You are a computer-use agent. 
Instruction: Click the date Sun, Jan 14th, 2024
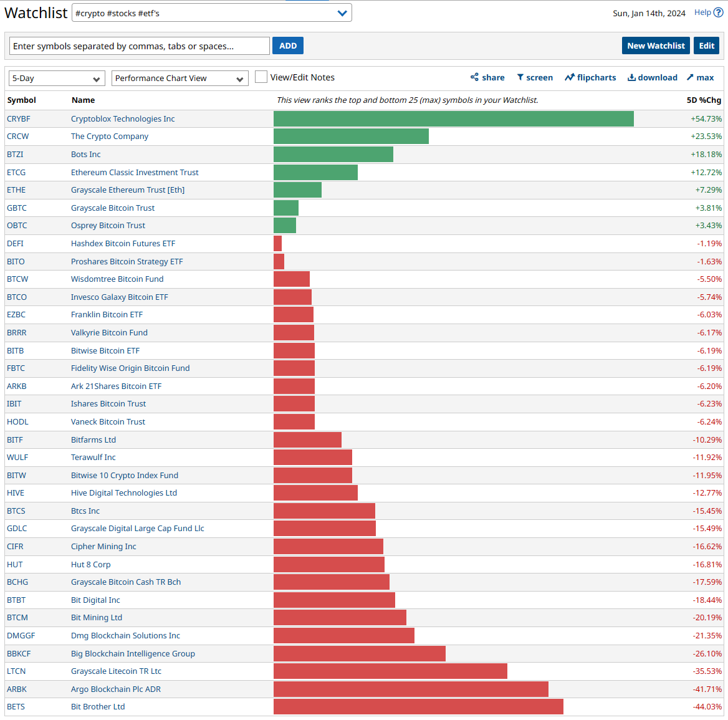point(649,14)
